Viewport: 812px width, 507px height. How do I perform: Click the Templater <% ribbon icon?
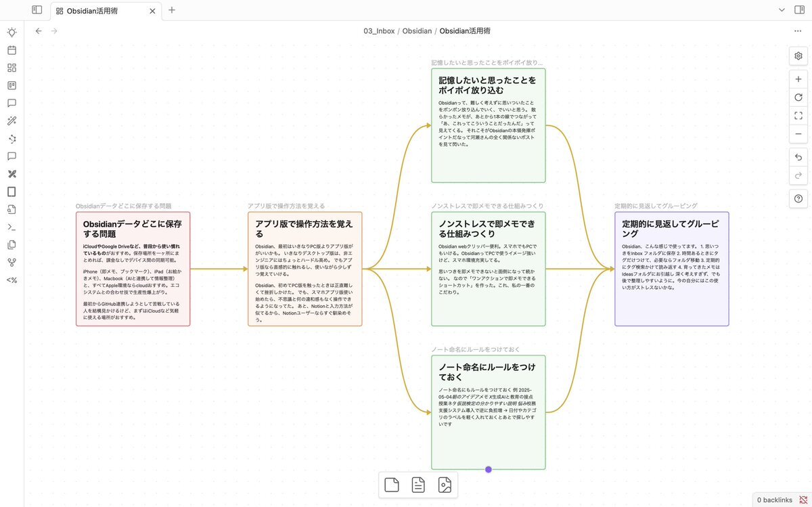(12, 280)
